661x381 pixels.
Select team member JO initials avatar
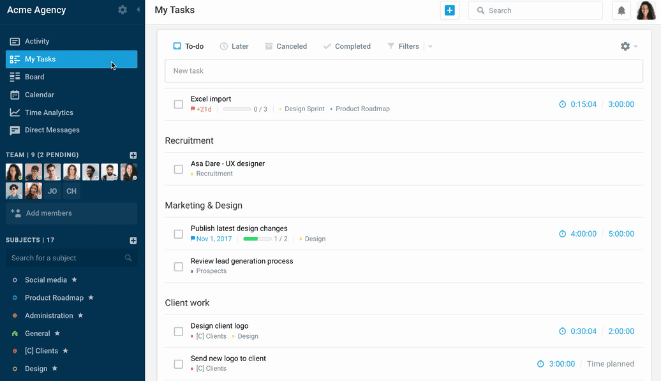point(52,191)
